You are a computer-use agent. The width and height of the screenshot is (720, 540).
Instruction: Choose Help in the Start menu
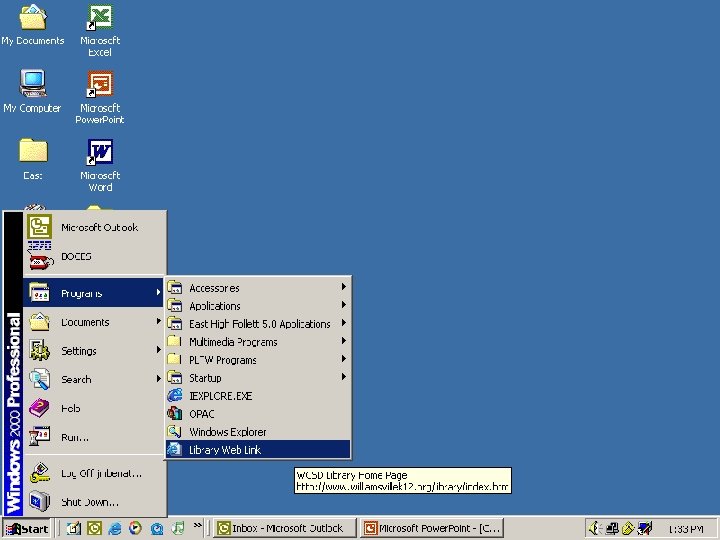pos(94,408)
